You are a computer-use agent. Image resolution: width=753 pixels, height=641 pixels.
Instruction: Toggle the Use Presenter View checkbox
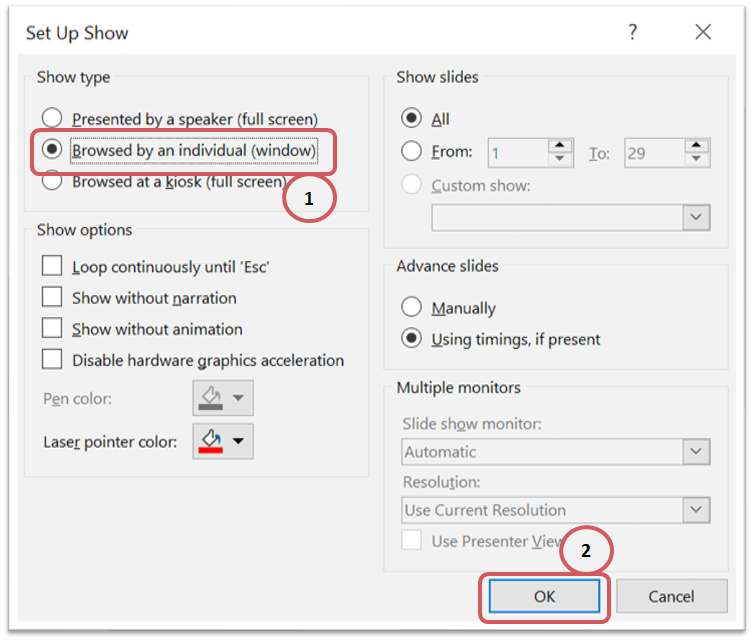412,540
